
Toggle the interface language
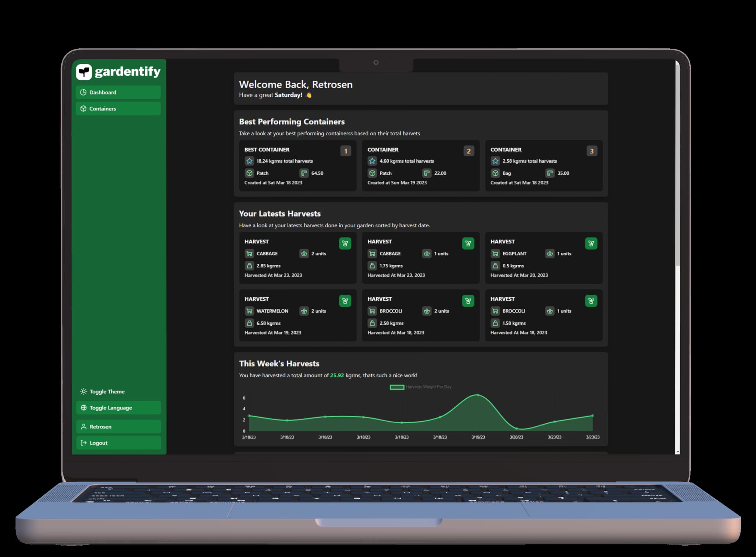118,408
